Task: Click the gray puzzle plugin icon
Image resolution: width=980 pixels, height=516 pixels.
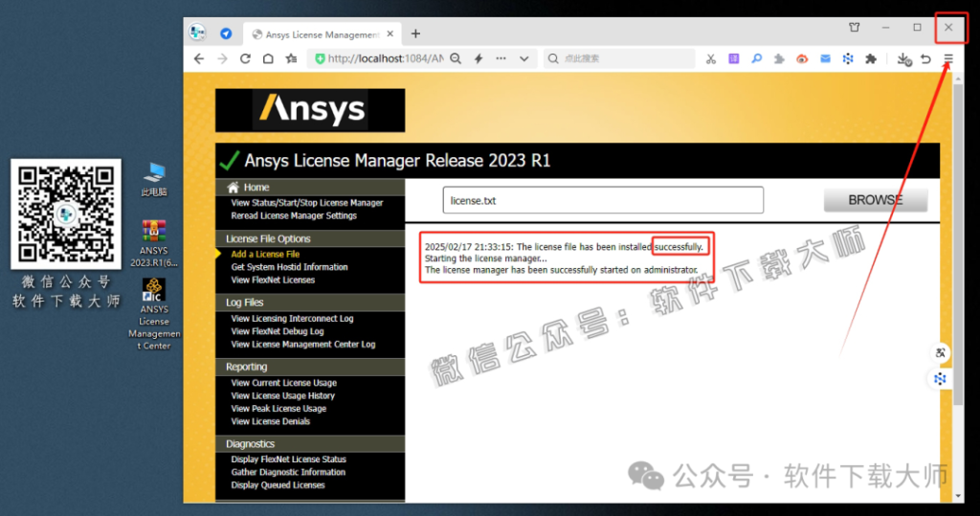Action: click(779, 58)
